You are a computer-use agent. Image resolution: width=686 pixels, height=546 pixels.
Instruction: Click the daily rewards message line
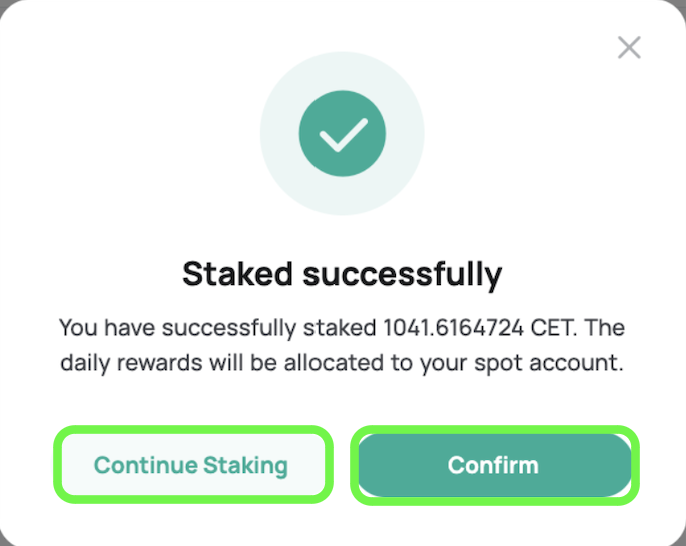click(342, 363)
